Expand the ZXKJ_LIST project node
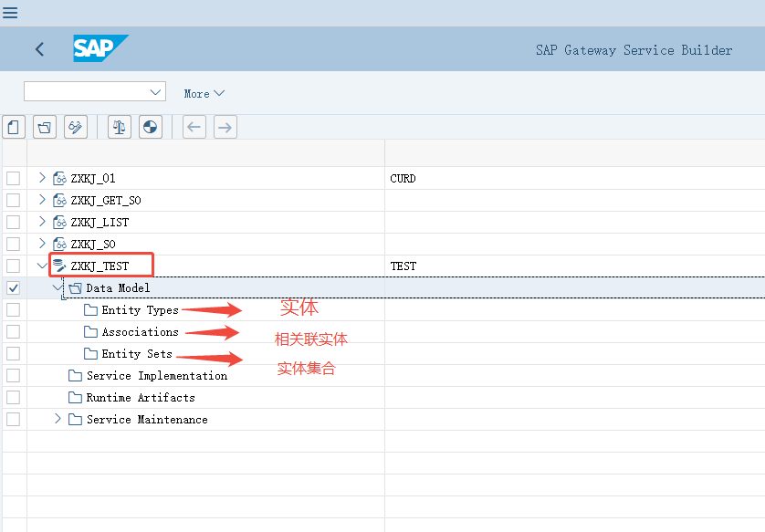This screenshot has width=765, height=532. point(42,222)
